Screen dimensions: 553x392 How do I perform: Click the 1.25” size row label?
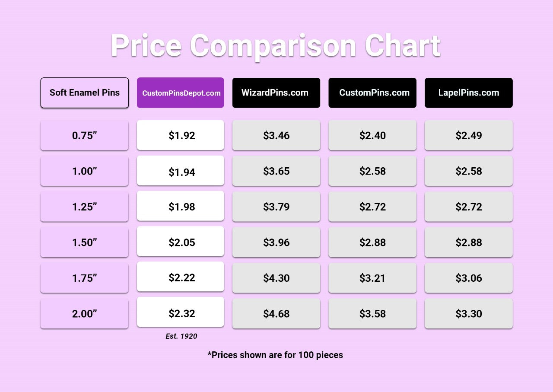click(x=85, y=207)
